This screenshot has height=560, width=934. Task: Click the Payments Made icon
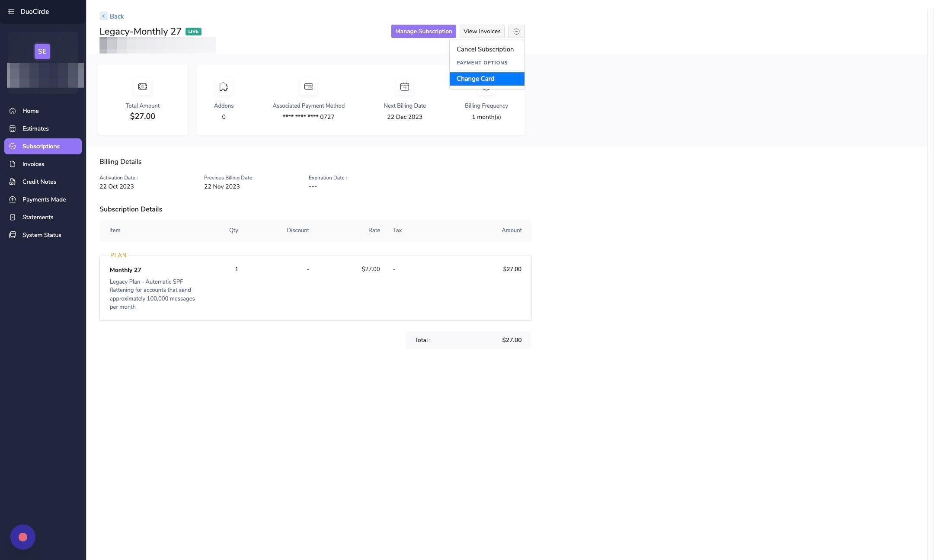(x=13, y=199)
